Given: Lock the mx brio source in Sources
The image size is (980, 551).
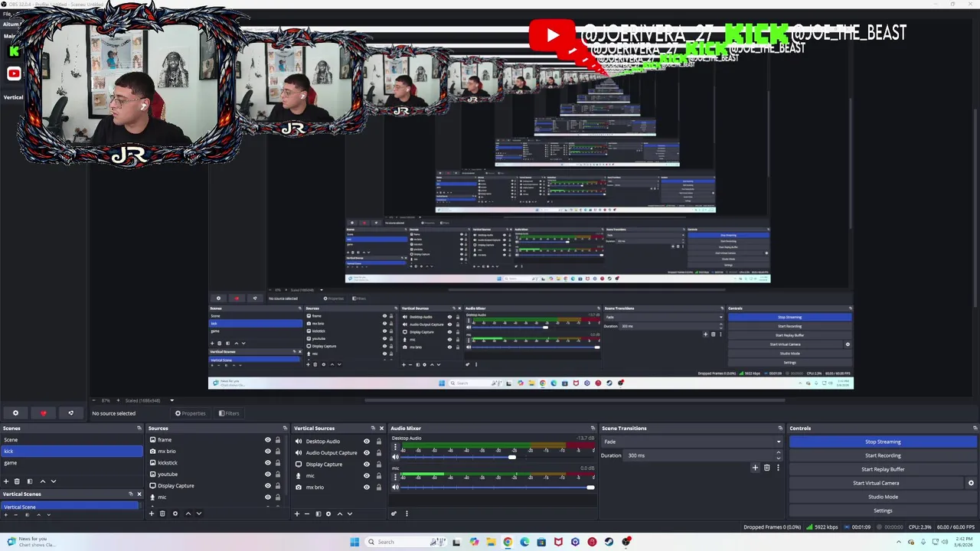Looking at the screenshot, I should (x=278, y=452).
